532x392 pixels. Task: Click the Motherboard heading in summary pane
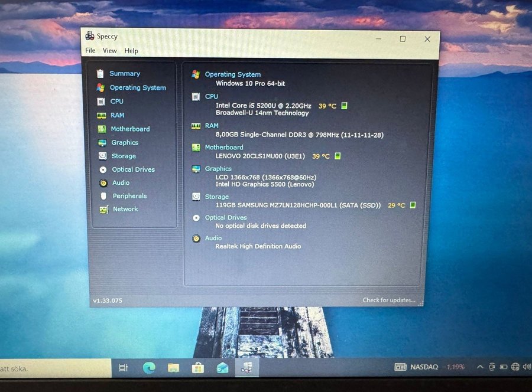point(223,148)
